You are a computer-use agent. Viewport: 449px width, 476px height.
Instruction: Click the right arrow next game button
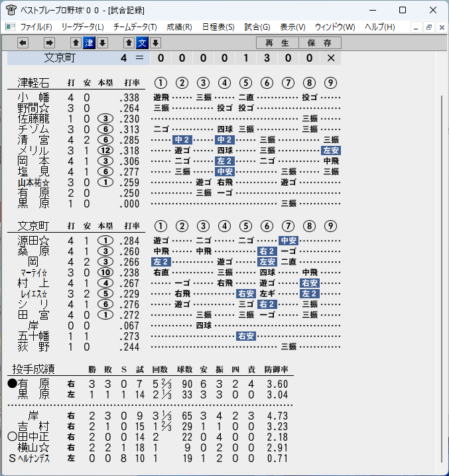tap(49, 43)
